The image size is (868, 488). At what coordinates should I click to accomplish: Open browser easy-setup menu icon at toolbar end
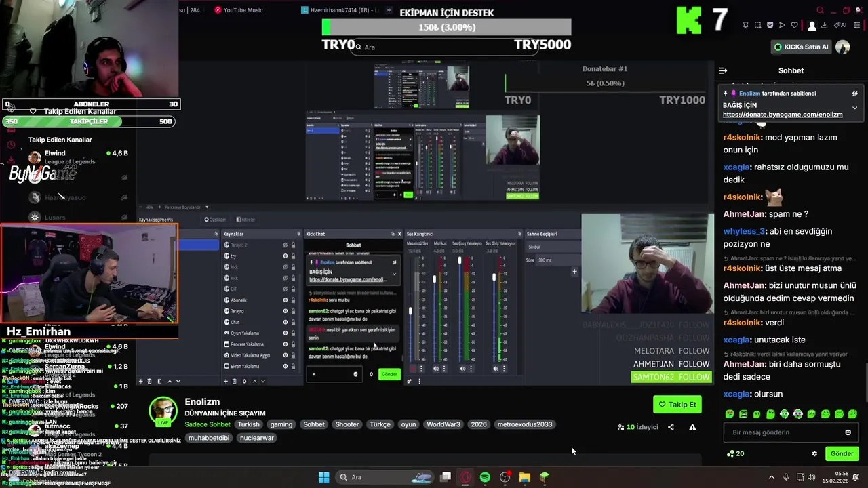click(x=856, y=25)
